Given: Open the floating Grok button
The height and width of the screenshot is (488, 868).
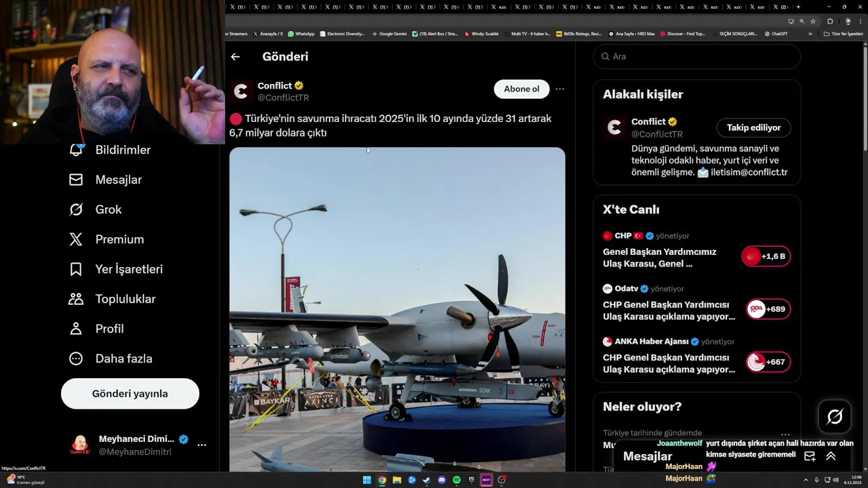Looking at the screenshot, I should (835, 416).
